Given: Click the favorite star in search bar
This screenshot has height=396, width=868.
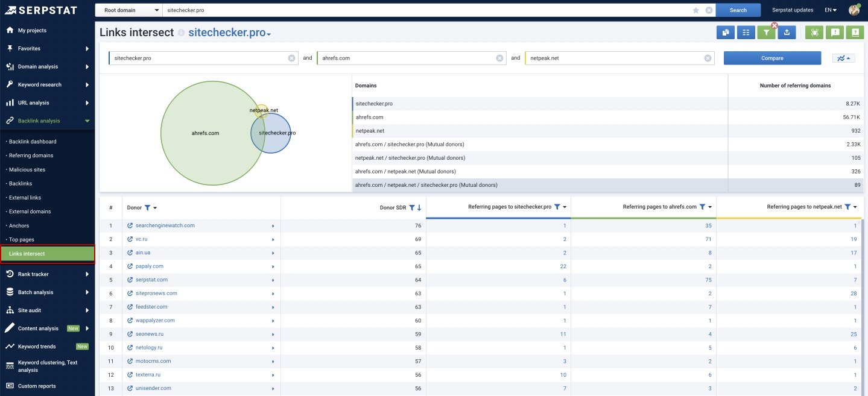Looking at the screenshot, I should pyautogui.click(x=696, y=10).
